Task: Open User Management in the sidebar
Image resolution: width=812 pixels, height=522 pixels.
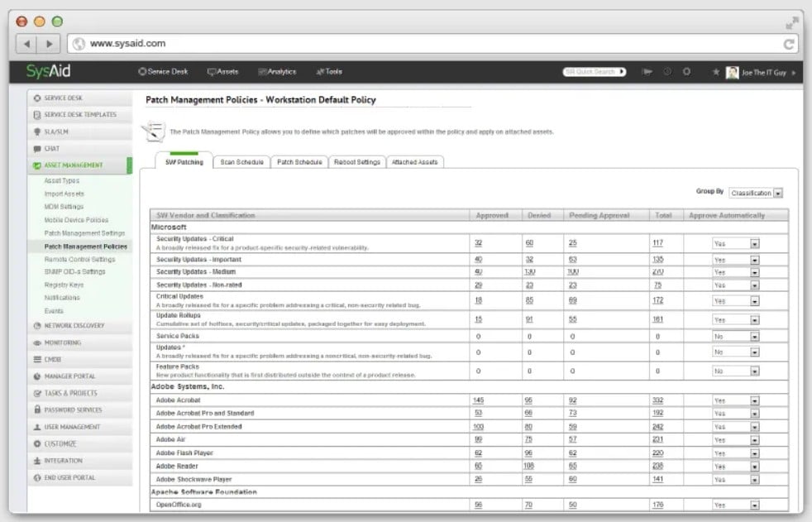Action: pos(79,427)
